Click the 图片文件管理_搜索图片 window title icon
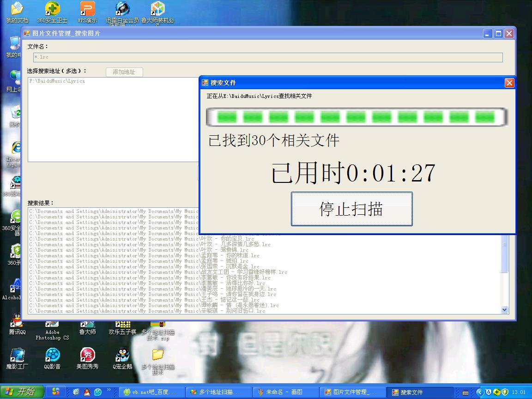The height and width of the screenshot is (399, 532). click(26, 33)
